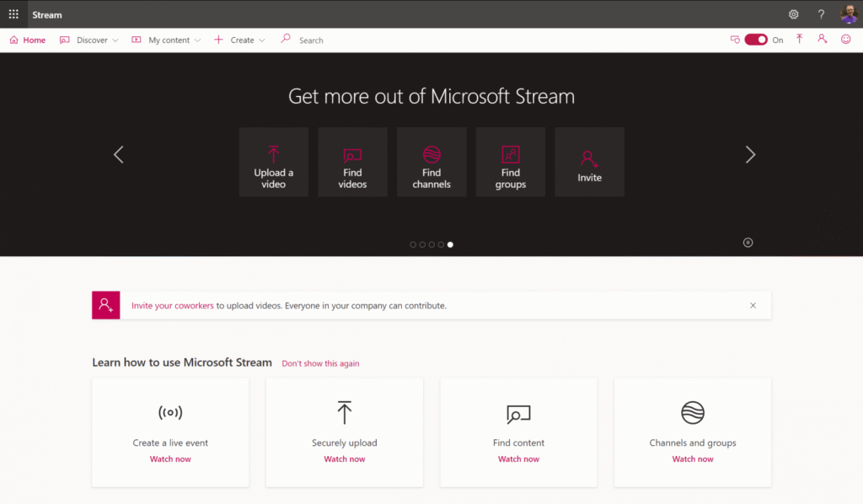The height and width of the screenshot is (504, 863).
Task: Select the Find groups tile
Action: click(x=510, y=162)
